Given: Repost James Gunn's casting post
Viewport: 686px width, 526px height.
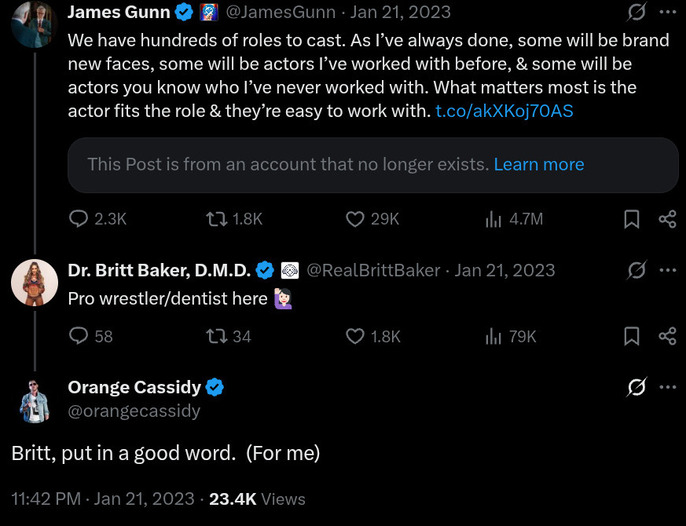Looking at the screenshot, I should [x=217, y=219].
